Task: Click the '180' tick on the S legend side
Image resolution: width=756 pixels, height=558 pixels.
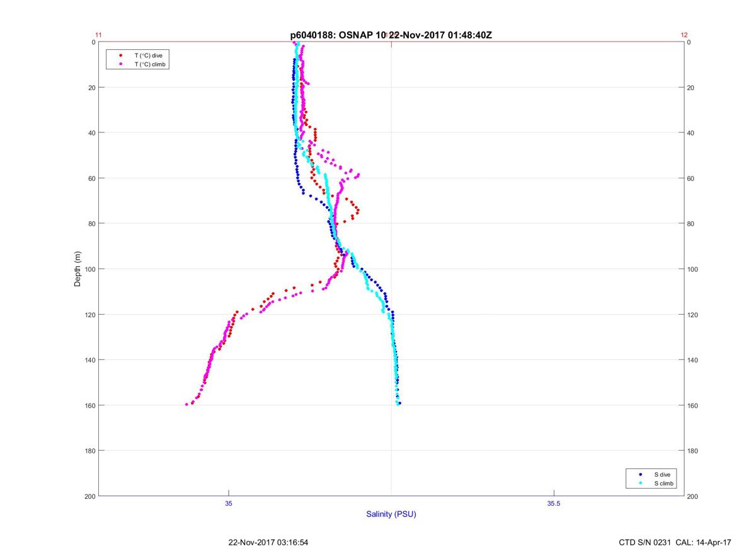Action: [x=692, y=451]
